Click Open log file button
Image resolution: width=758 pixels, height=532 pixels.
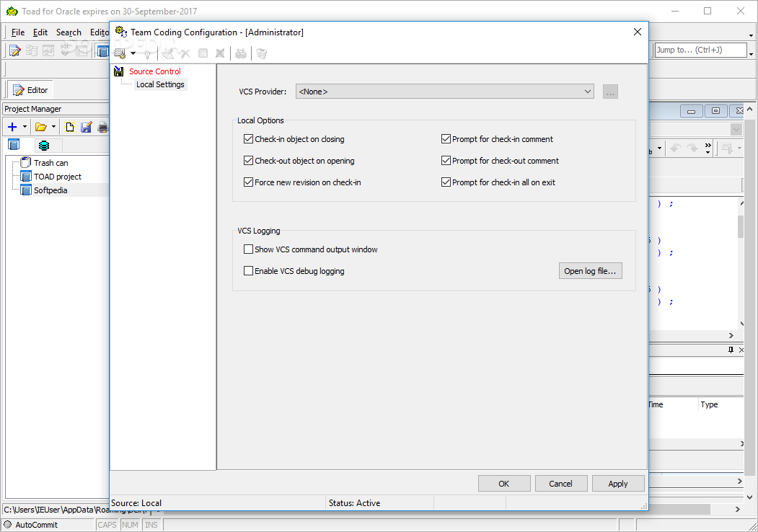[590, 271]
